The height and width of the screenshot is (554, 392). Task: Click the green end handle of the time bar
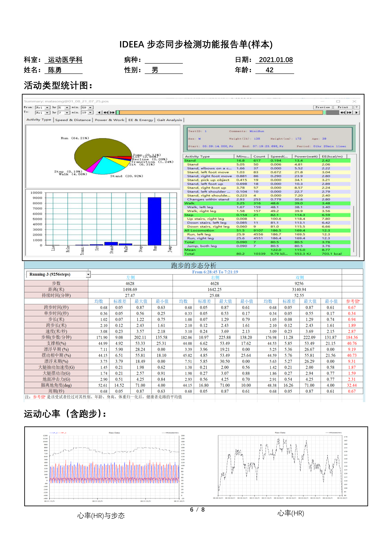(x=324, y=112)
